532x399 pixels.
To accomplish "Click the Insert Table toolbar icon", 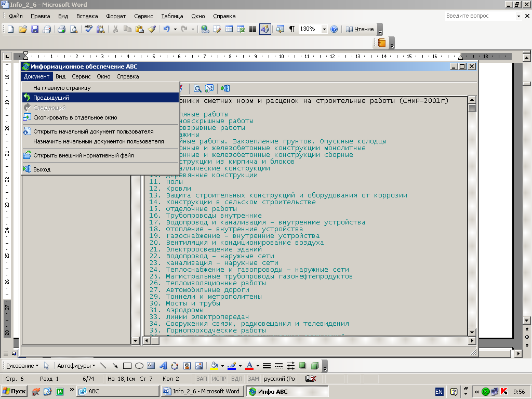I will pyautogui.click(x=229, y=29).
